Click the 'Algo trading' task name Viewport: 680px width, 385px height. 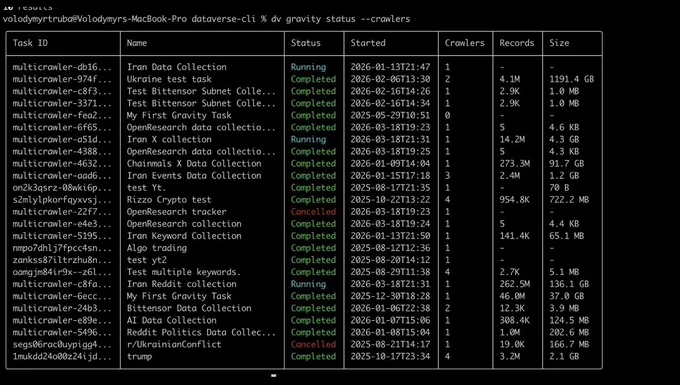(x=157, y=248)
